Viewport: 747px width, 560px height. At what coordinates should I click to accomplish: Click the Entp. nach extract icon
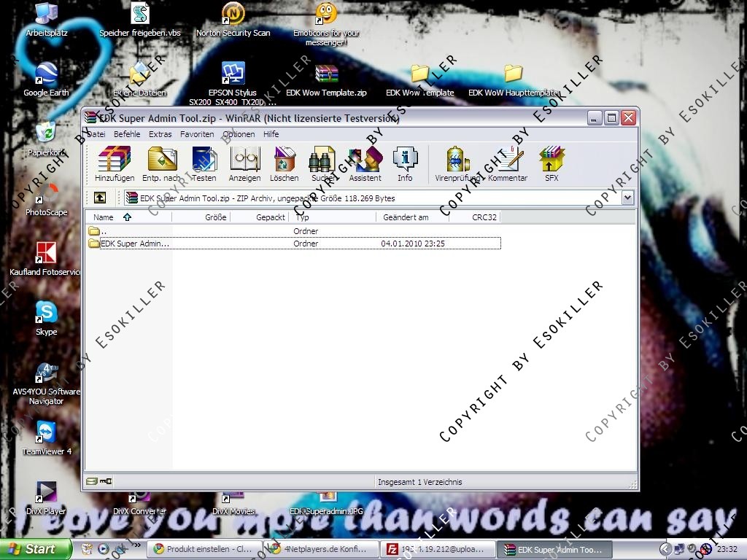pyautogui.click(x=161, y=163)
